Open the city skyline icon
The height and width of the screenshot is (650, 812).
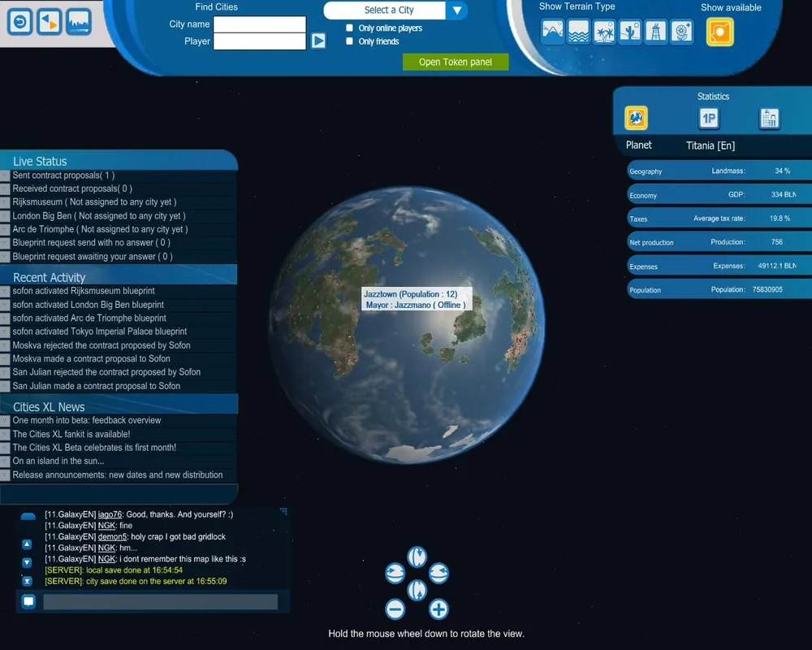click(x=79, y=22)
